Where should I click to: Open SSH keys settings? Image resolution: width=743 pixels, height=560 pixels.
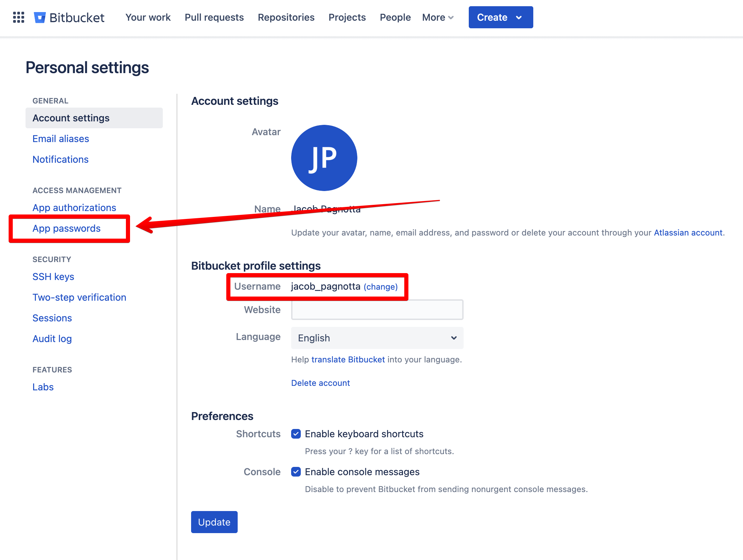click(53, 277)
